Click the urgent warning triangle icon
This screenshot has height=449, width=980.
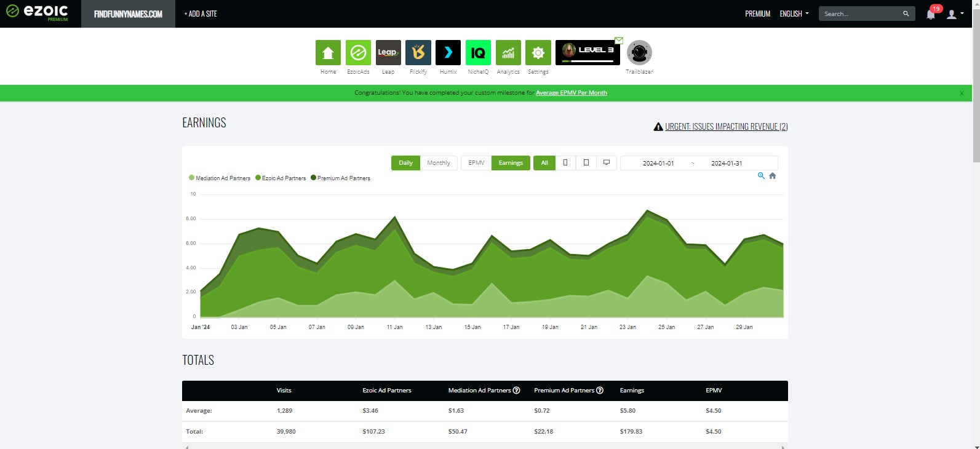[658, 127]
